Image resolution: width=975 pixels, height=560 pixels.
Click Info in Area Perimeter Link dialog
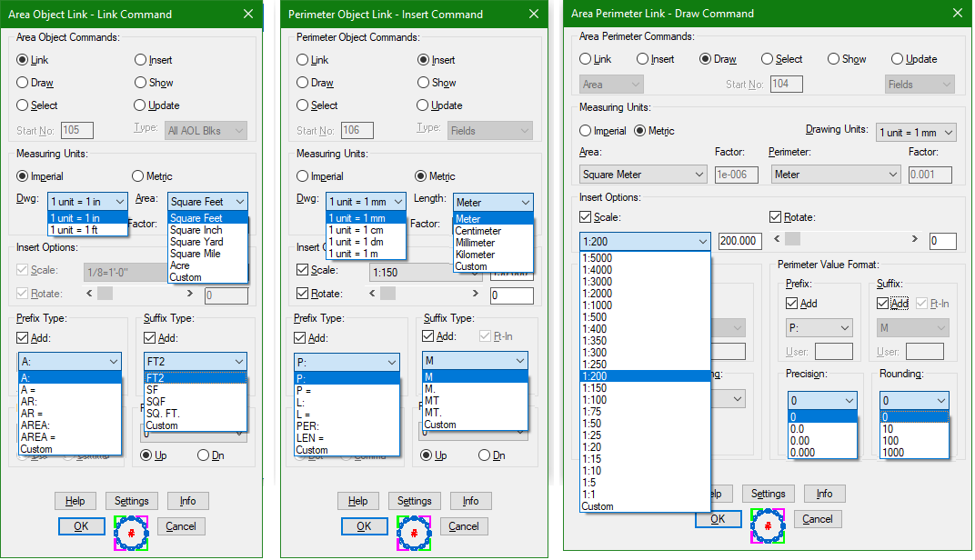click(x=825, y=494)
